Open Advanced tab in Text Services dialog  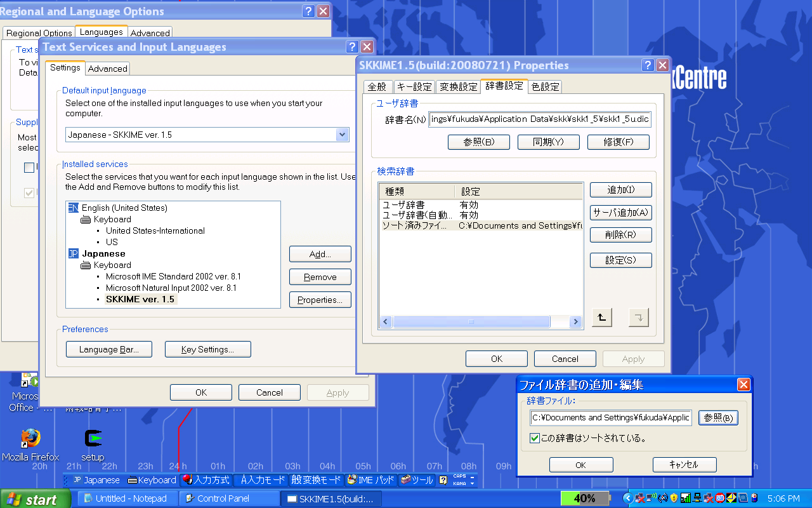tap(108, 69)
